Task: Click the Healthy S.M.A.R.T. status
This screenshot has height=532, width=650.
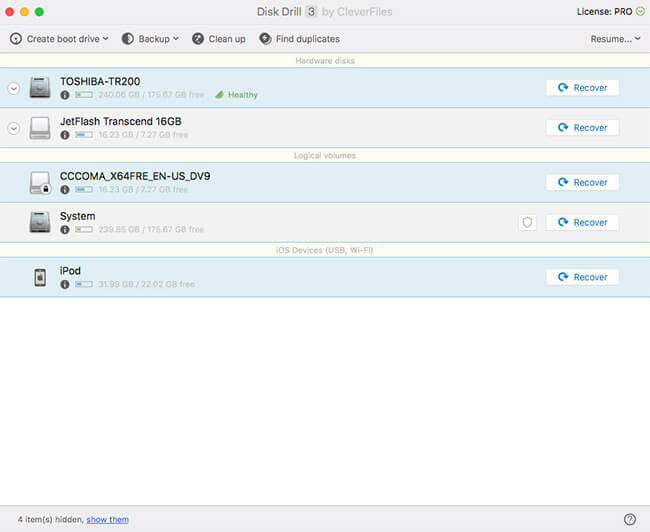Action: [236, 95]
